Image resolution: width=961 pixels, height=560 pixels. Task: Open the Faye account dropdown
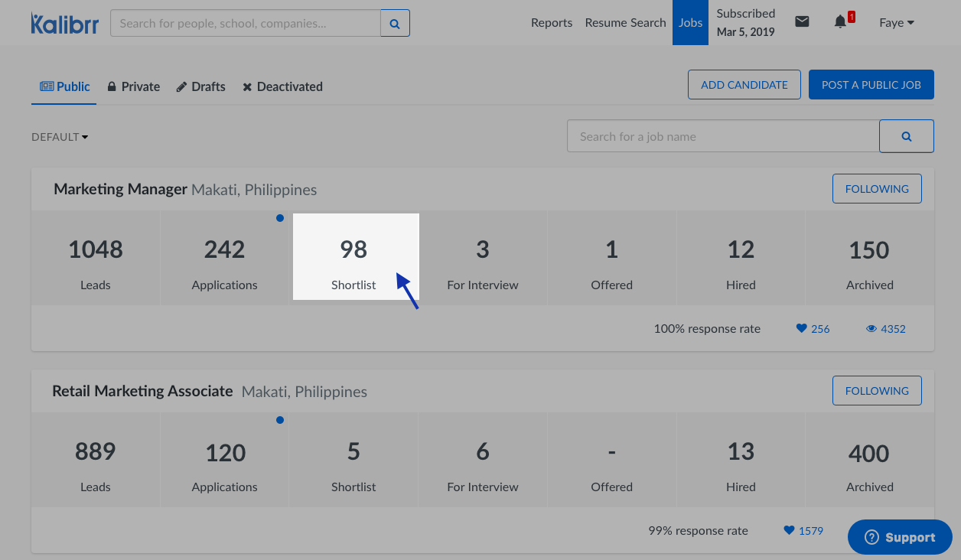point(896,23)
